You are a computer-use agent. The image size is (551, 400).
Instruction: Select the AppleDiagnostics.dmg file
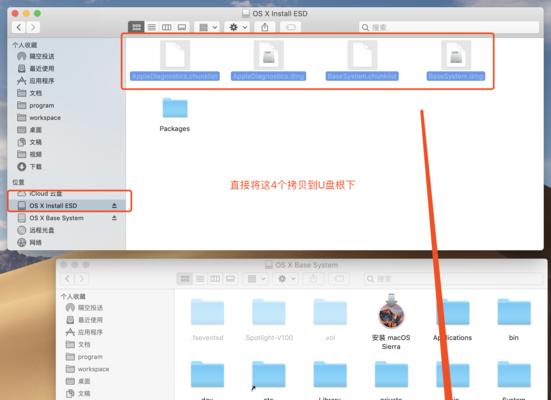(x=268, y=60)
